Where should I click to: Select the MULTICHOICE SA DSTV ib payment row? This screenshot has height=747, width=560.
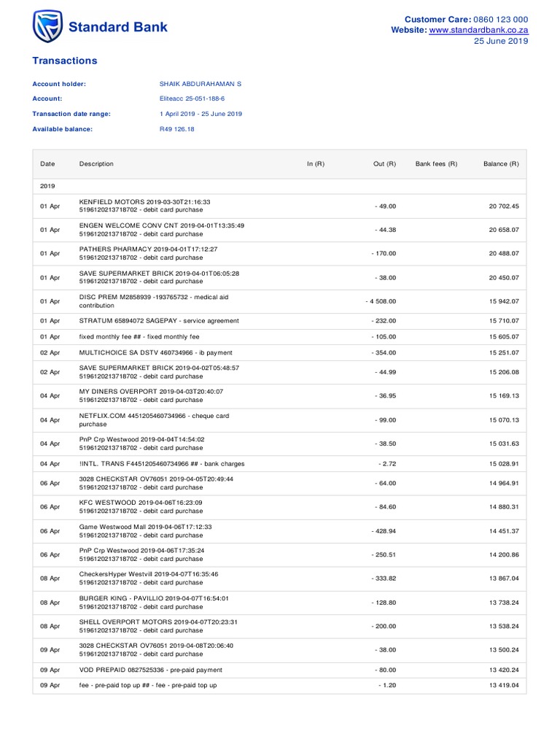(279, 353)
